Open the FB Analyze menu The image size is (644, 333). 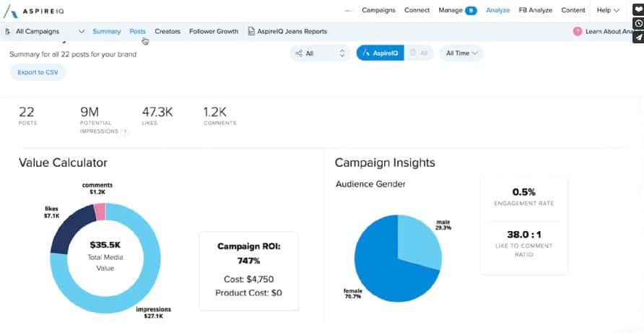click(536, 10)
